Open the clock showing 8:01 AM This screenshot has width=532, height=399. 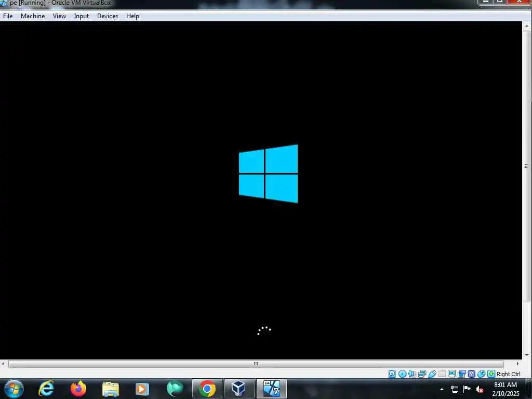pos(506,389)
